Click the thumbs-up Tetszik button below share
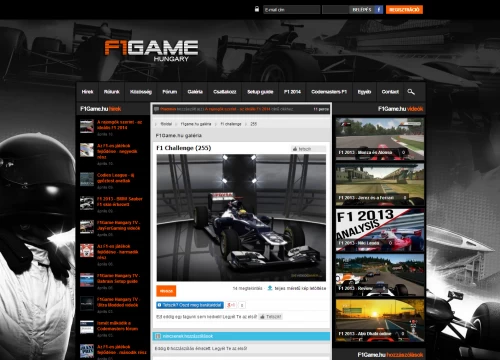This screenshot has height=360, width=500. (x=271, y=317)
